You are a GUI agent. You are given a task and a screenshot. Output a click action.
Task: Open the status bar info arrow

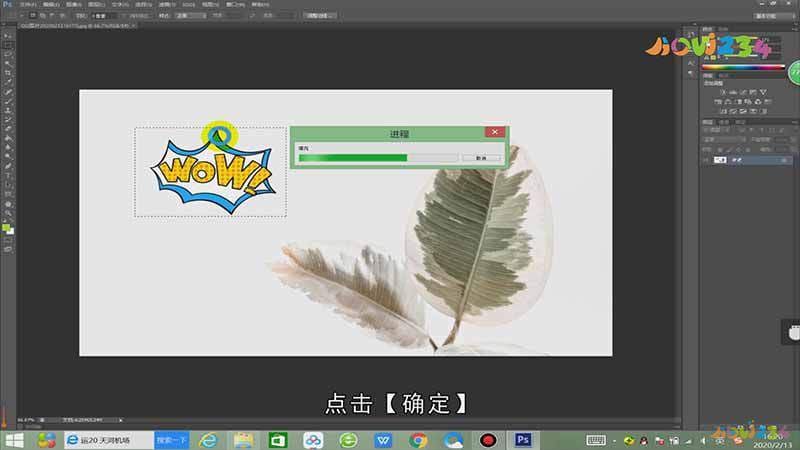(x=120, y=420)
